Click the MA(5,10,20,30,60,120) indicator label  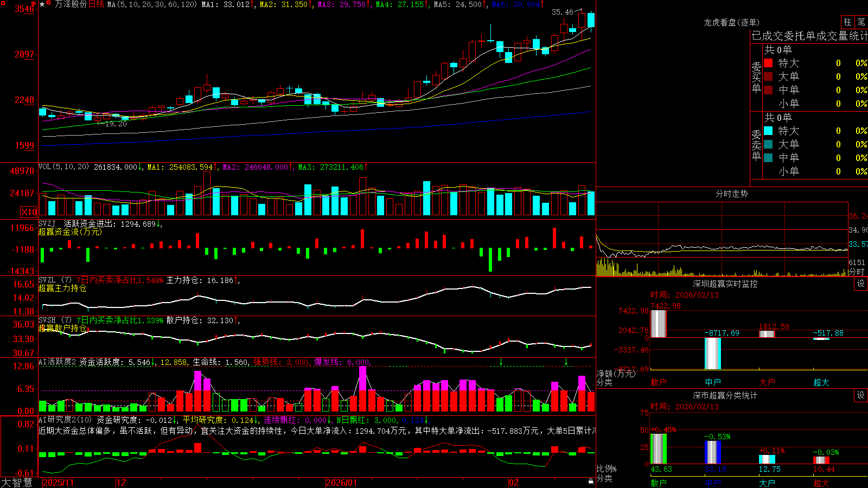(x=152, y=4)
